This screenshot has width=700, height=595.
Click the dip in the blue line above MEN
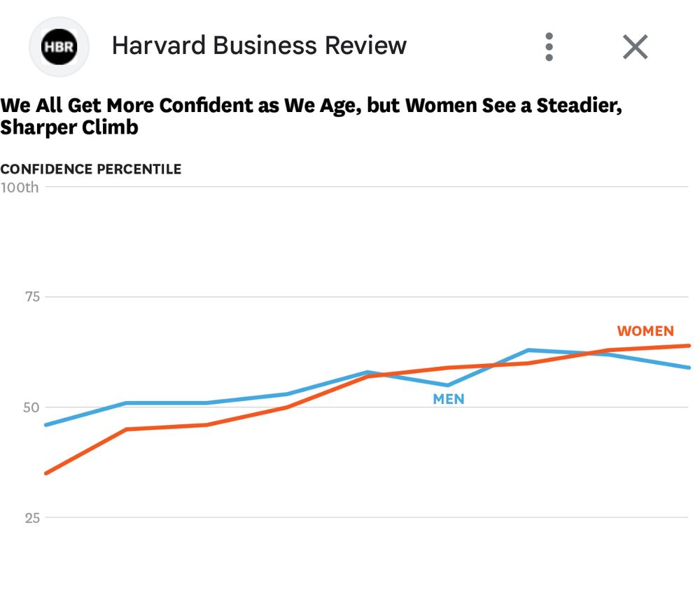click(x=448, y=385)
